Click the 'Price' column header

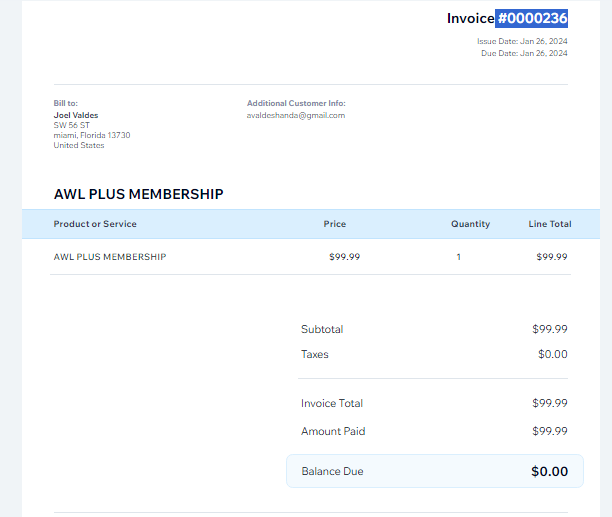tap(334, 224)
